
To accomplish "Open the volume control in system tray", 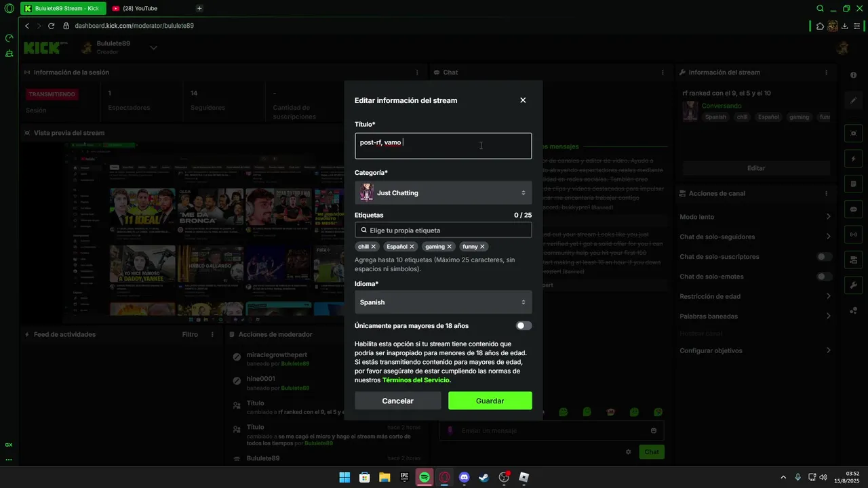I will pos(823,477).
